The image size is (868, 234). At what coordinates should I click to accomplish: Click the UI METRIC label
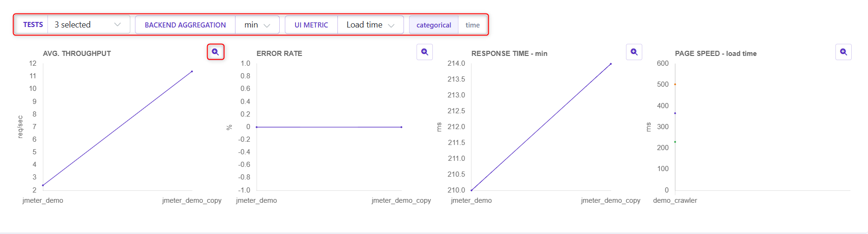pyautogui.click(x=311, y=25)
